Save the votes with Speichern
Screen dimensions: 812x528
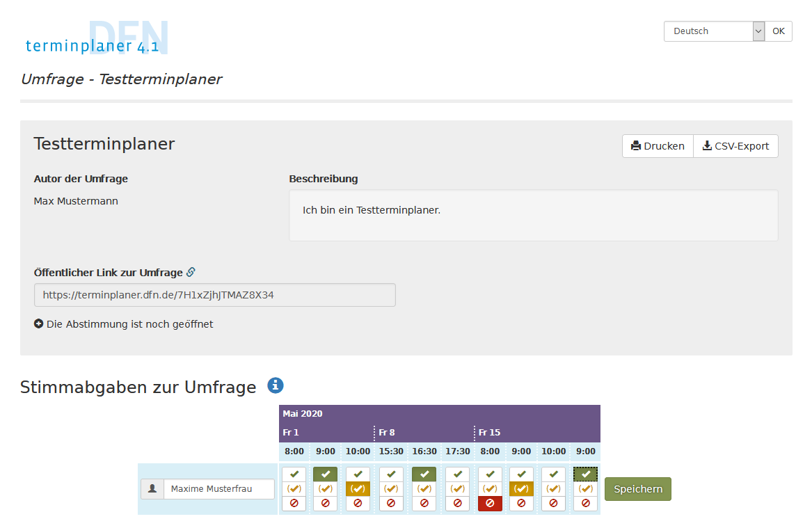[x=637, y=489]
